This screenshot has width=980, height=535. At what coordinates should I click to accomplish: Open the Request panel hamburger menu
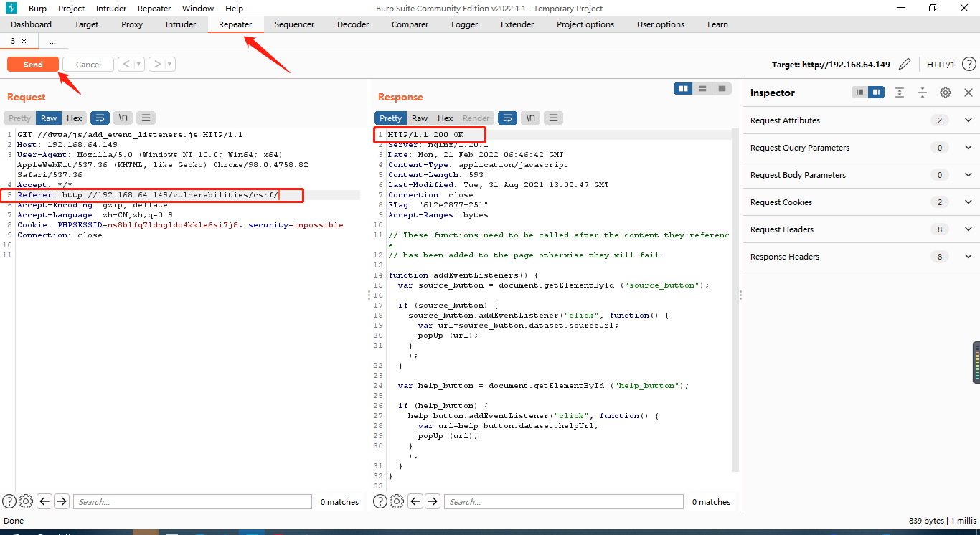tap(146, 118)
